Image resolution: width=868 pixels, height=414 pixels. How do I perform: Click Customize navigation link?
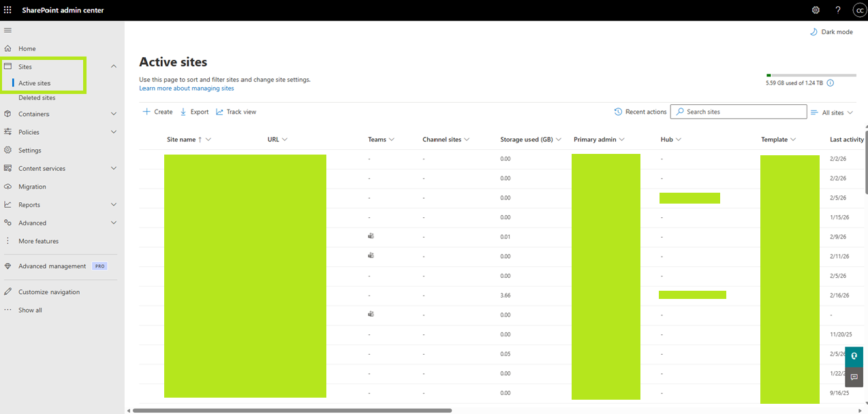click(49, 291)
